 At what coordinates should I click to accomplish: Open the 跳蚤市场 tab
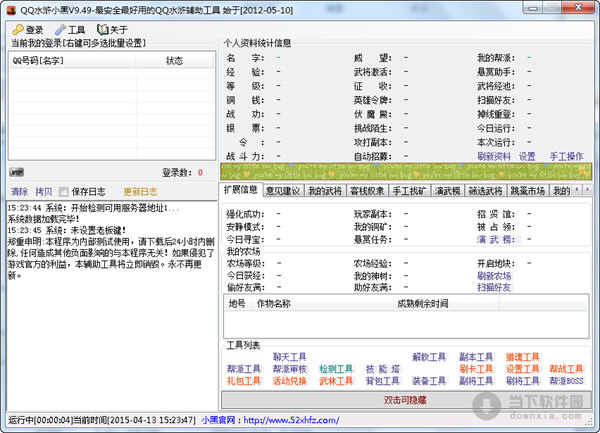pos(528,191)
